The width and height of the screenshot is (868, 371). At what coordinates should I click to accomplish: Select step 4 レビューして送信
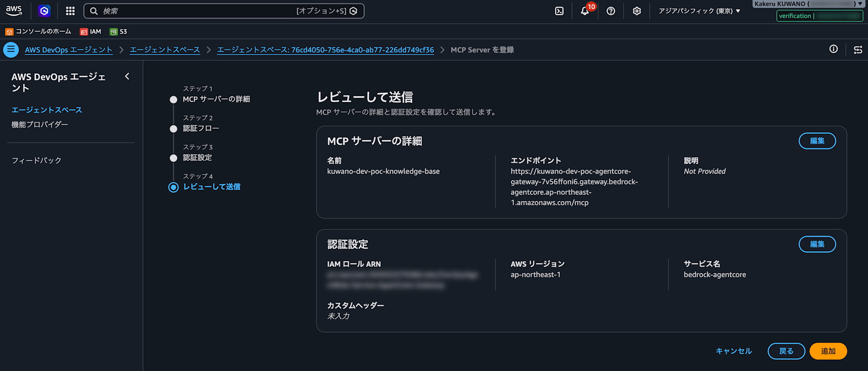(211, 187)
